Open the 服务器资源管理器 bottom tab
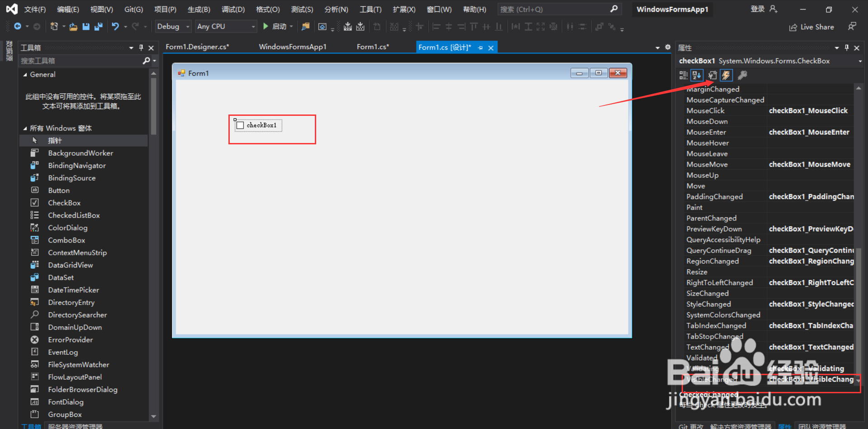This screenshot has width=868, height=429. [75, 426]
